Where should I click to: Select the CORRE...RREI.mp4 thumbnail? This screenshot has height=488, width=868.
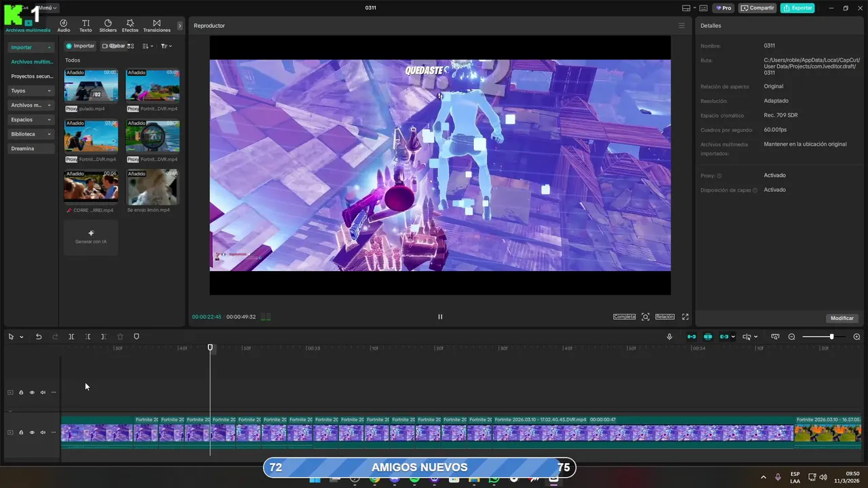click(91, 187)
